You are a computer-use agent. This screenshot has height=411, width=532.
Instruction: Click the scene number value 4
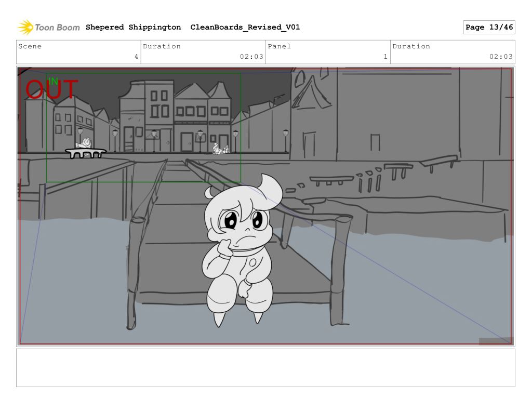(136, 57)
